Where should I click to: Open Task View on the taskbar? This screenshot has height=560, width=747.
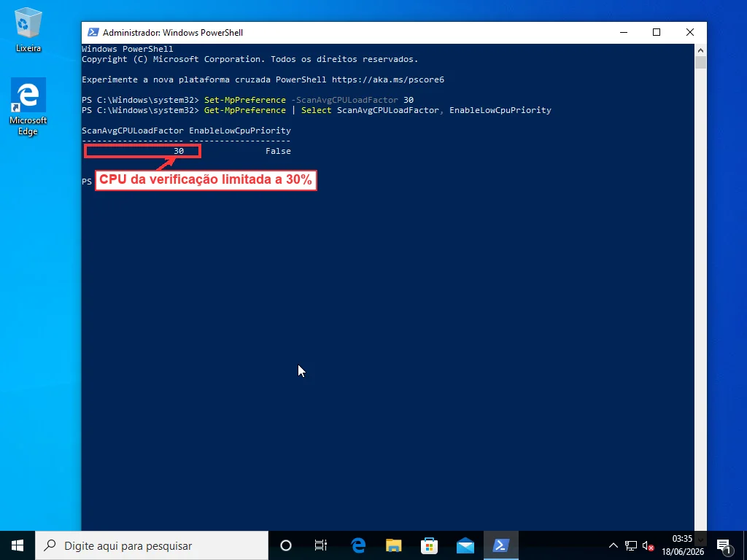point(321,545)
